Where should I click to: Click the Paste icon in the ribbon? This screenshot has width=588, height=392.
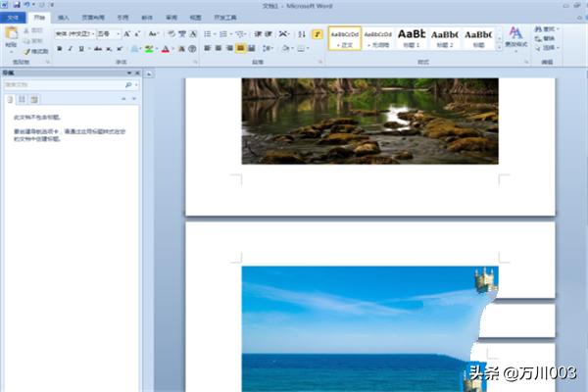point(11,38)
